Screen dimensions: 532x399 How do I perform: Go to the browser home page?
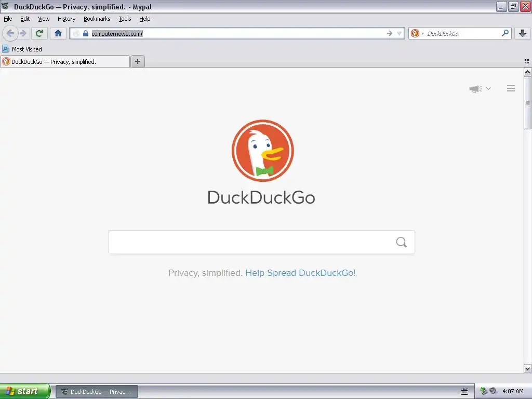point(58,33)
